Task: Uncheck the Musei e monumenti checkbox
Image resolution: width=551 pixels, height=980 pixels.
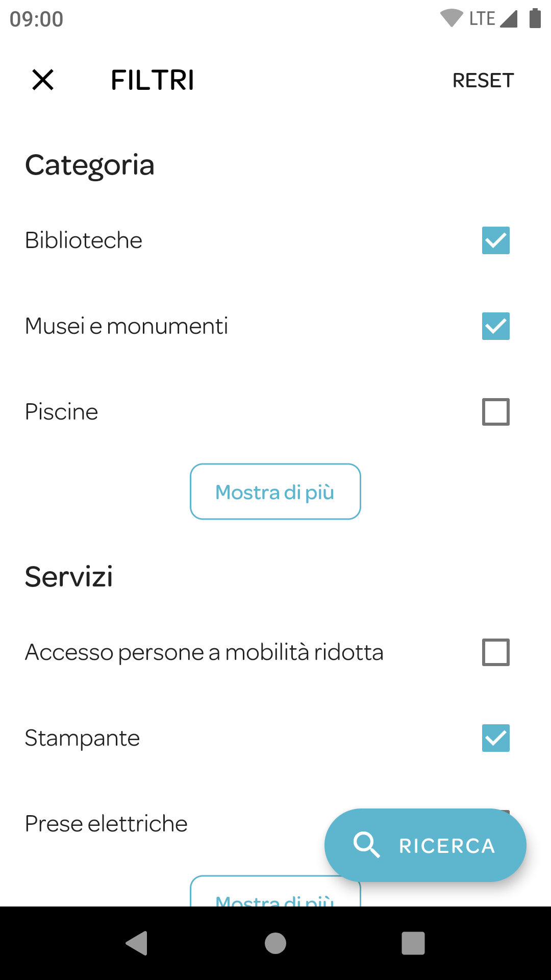Action: pyautogui.click(x=495, y=326)
